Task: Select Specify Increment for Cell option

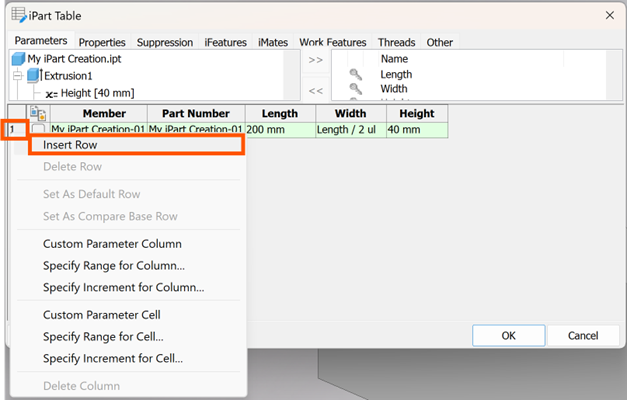Action: (113, 358)
